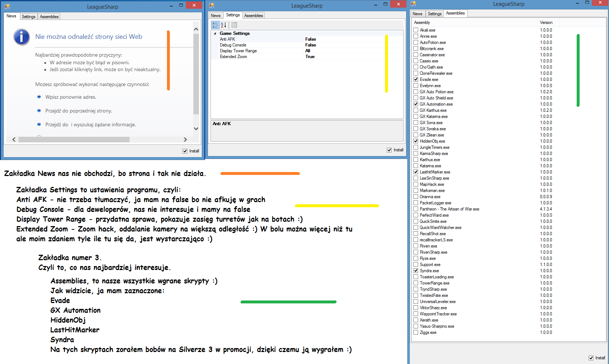Image resolution: width=609 pixels, height=364 pixels.
Task: Enable the MapHack.exe checkbox
Action: 416,184
